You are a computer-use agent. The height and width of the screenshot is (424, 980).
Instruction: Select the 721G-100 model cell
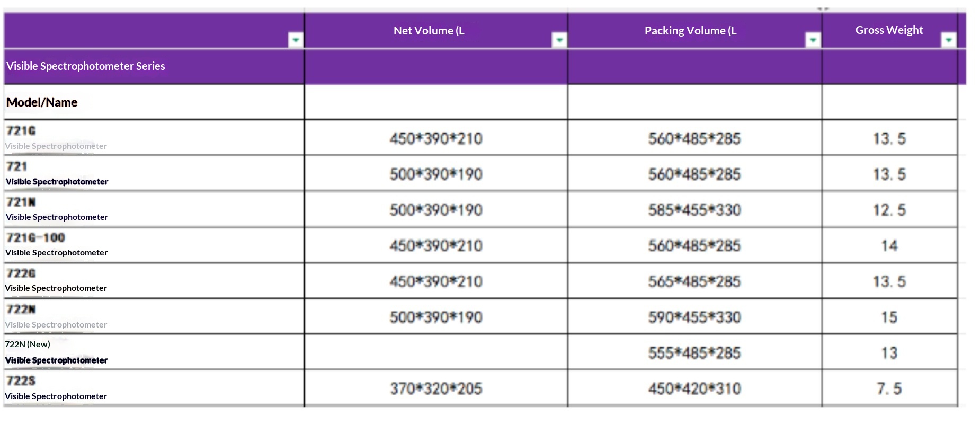(x=154, y=245)
